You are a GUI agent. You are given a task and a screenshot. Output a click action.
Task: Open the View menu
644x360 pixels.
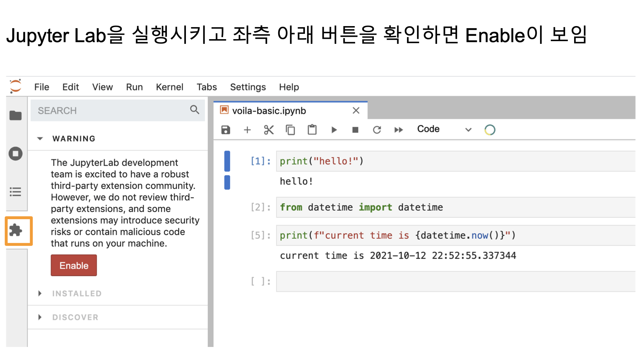(102, 87)
